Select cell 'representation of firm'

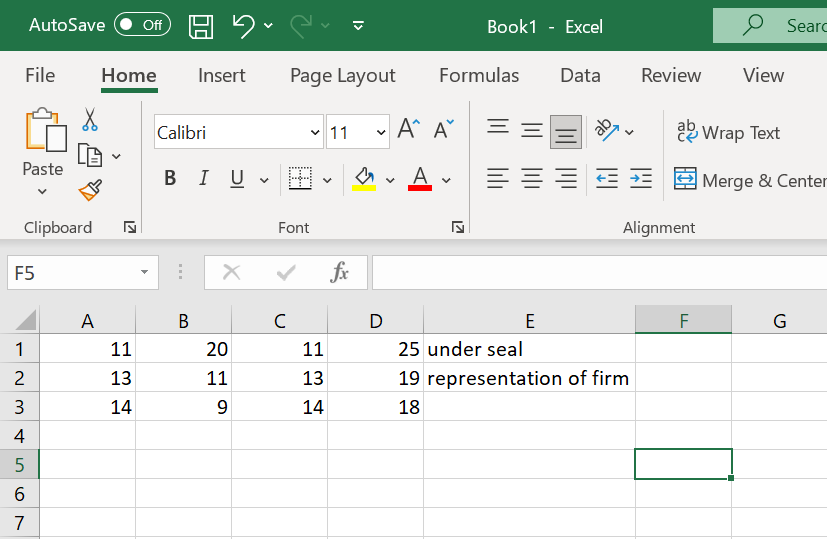point(529,378)
